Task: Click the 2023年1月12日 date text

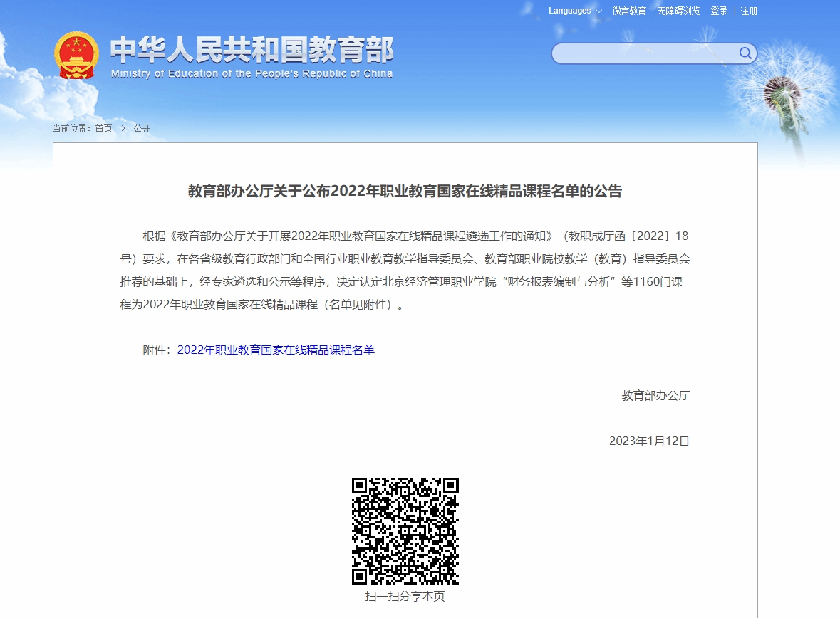Action: (649, 441)
